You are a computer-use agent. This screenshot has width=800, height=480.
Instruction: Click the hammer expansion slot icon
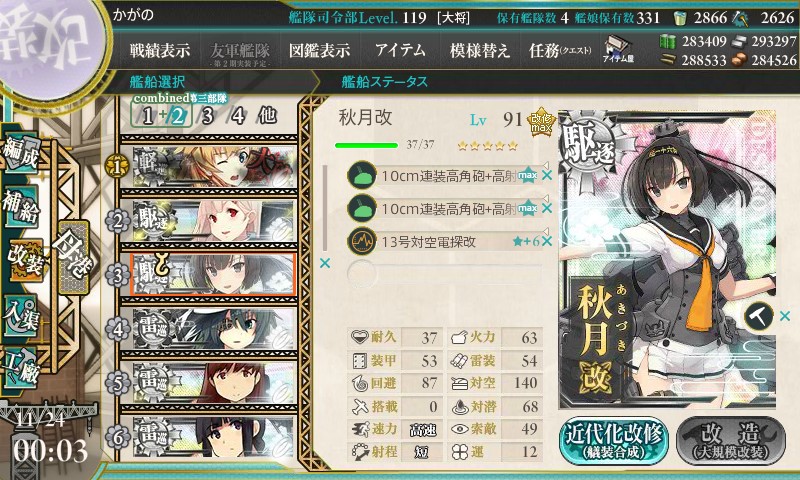759,316
